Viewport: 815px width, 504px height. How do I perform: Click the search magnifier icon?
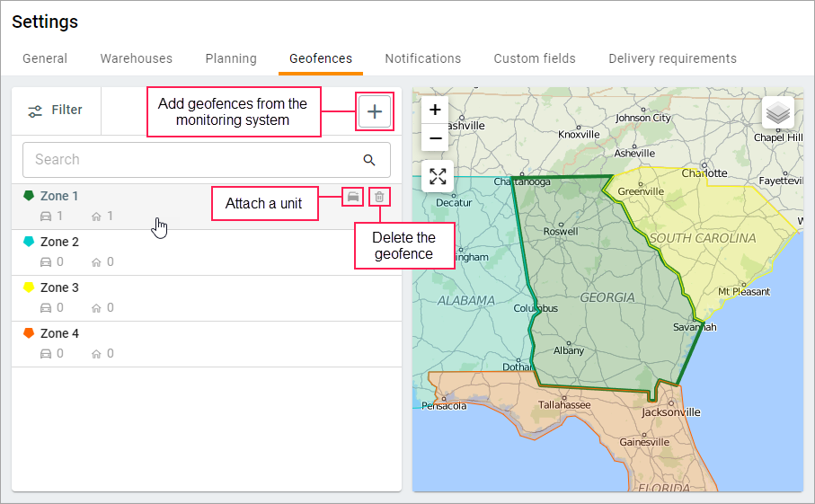pos(369,160)
